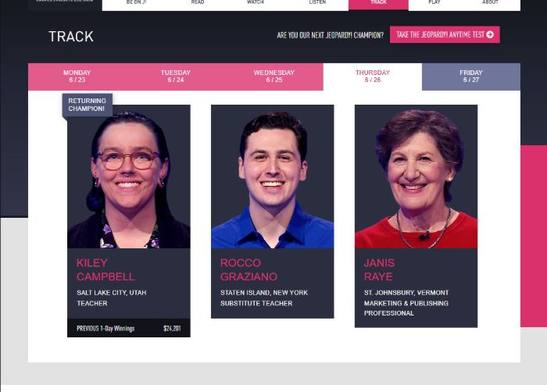Select the highlighted TRACK navigation item
The width and height of the screenshot is (547, 392).
[378, 5]
